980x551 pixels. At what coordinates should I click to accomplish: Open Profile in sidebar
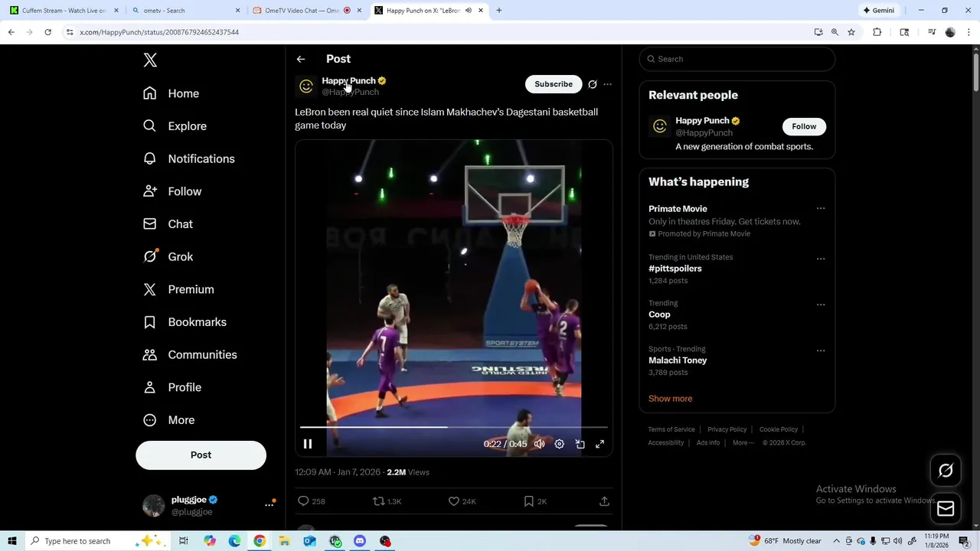[172, 387]
